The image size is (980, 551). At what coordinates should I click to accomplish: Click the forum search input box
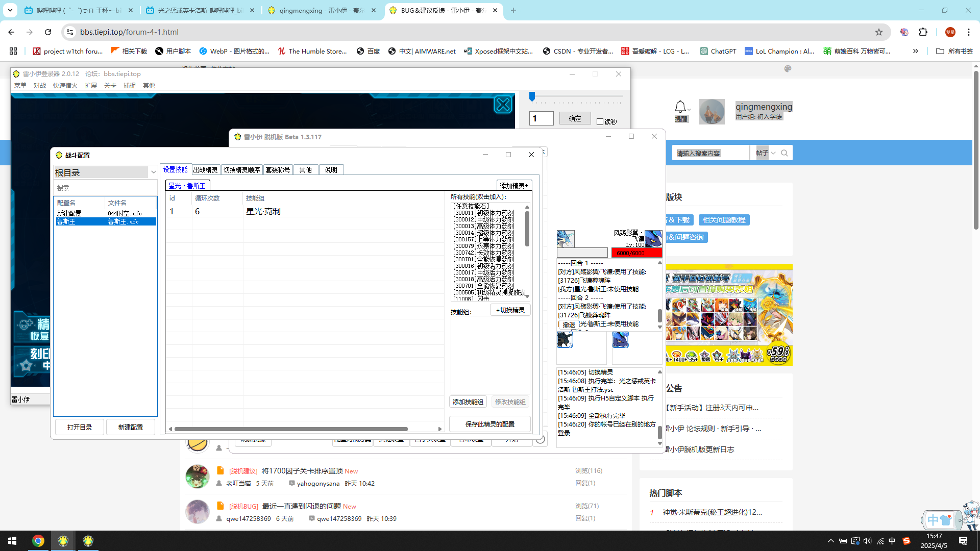[712, 153]
